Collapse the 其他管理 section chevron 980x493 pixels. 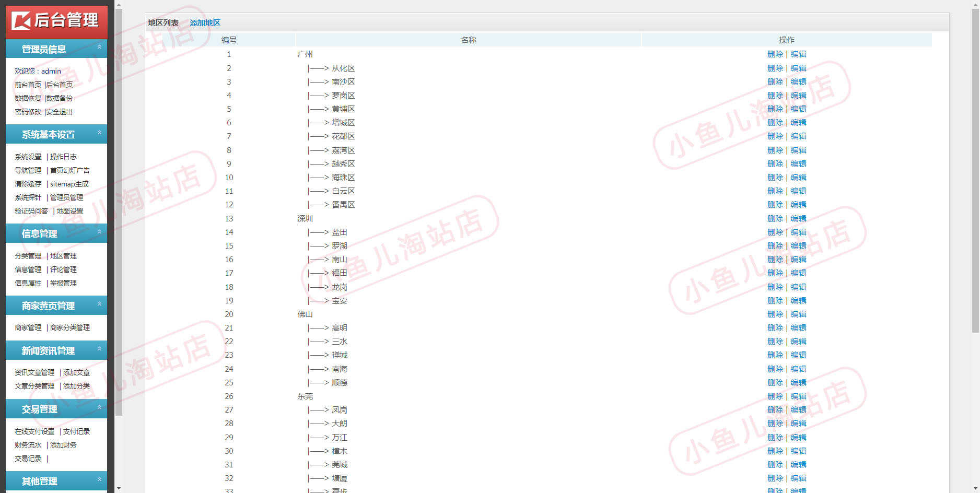99,479
